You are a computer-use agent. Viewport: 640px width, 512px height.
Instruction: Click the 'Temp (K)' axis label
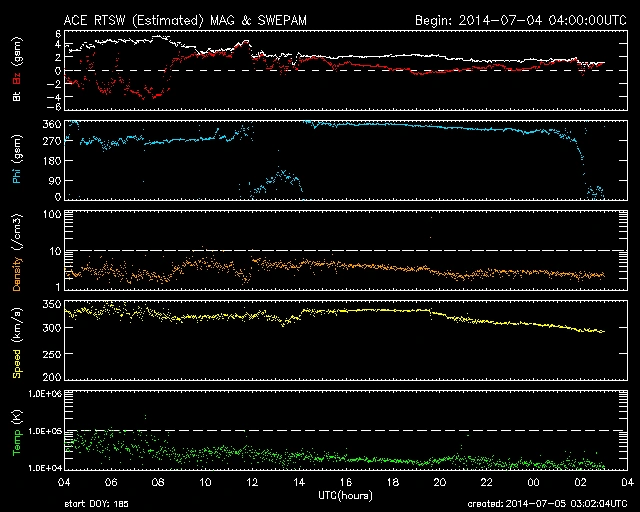(x=17, y=433)
